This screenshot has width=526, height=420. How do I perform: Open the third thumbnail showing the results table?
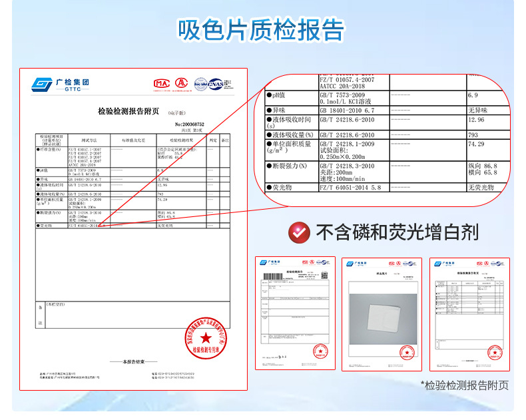469,315
